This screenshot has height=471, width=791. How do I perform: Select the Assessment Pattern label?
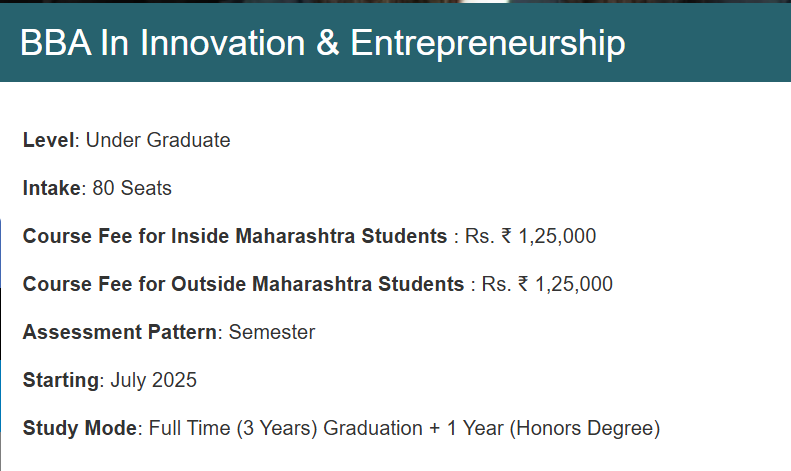(120, 332)
